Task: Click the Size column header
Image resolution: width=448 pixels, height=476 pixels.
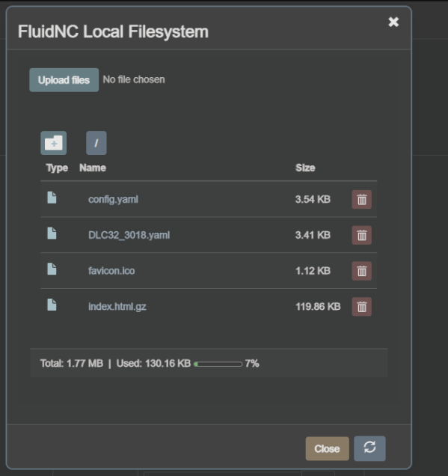Action: tap(305, 168)
